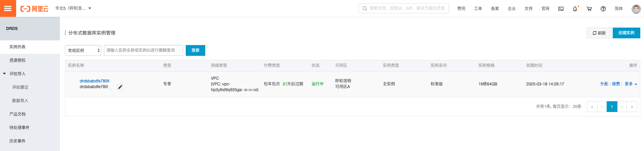Screen dimensions: 644x151
Task: Expand the 华北5 region selector
Action: 73,8
